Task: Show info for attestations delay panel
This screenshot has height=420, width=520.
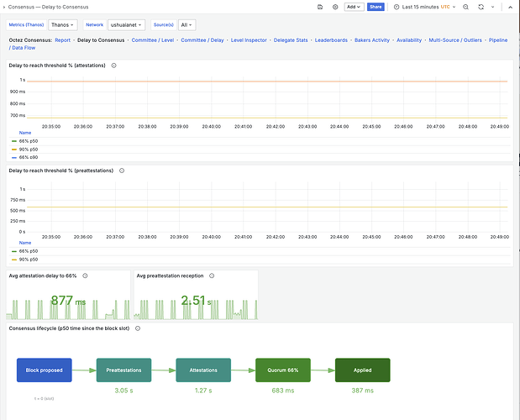Action: click(113, 66)
